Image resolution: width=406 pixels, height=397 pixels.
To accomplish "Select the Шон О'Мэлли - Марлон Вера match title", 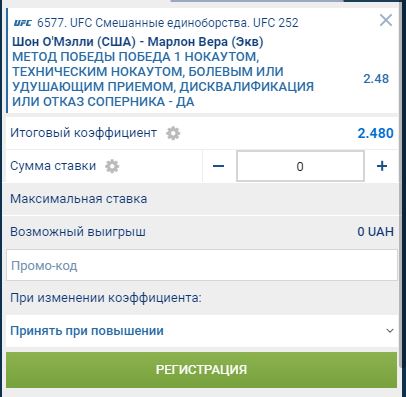I will 138,42.
